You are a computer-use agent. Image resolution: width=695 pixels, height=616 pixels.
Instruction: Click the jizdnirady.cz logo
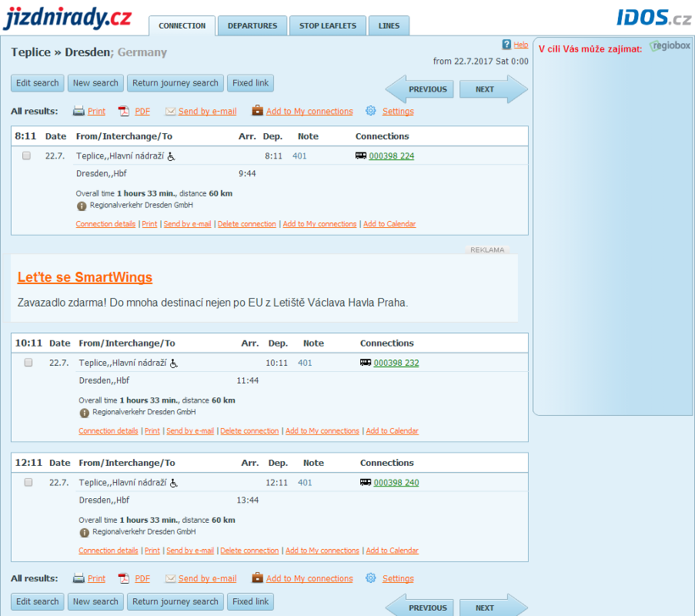68,17
